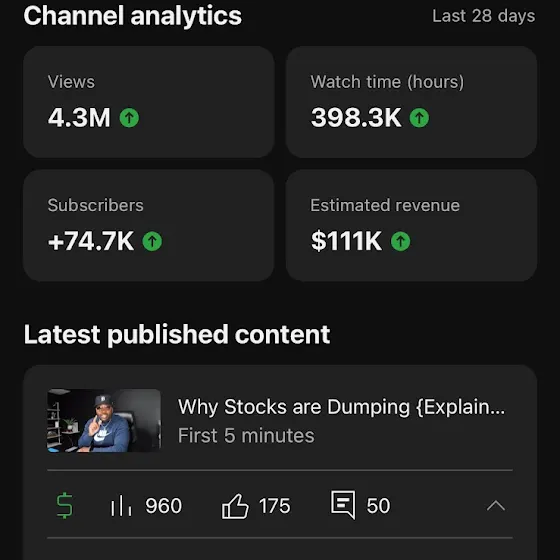Tap the Channel analytics heading

[x=132, y=16]
